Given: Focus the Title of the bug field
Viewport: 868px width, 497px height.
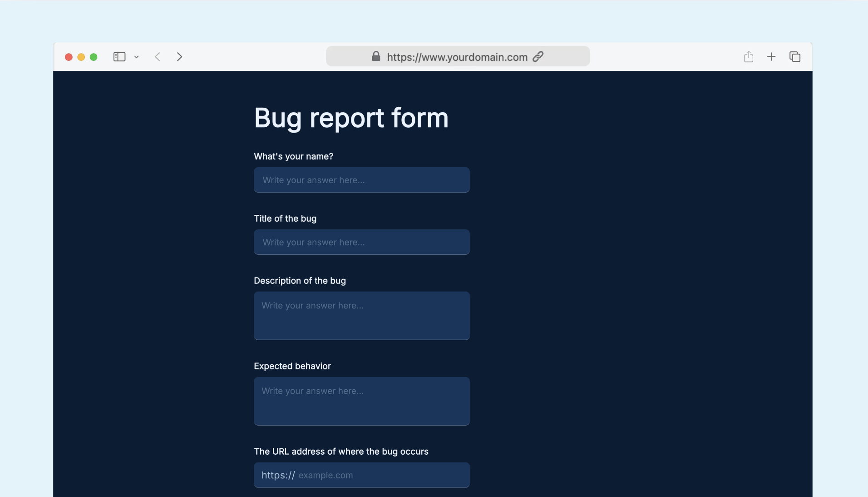Looking at the screenshot, I should 362,242.
